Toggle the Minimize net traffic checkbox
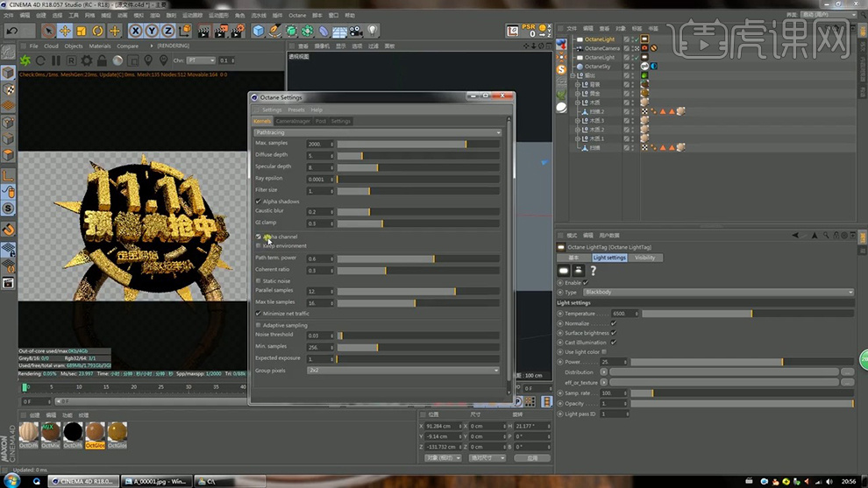 [x=258, y=314]
